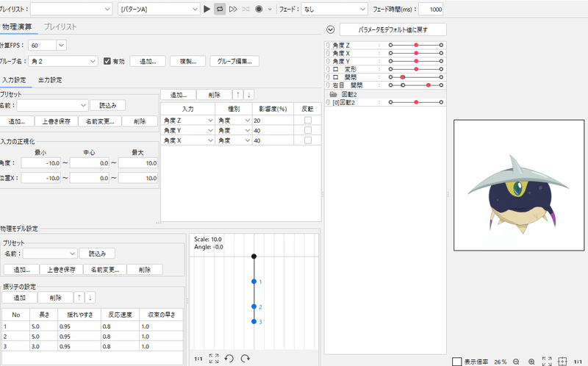Open the 角度 Z input dropdown
Screen dimensions: 588x366
[x=188, y=121]
